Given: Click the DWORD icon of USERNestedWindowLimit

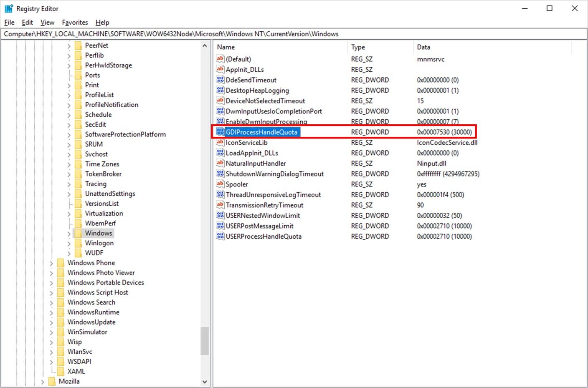Looking at the screenshot, I should coord(220,215).
